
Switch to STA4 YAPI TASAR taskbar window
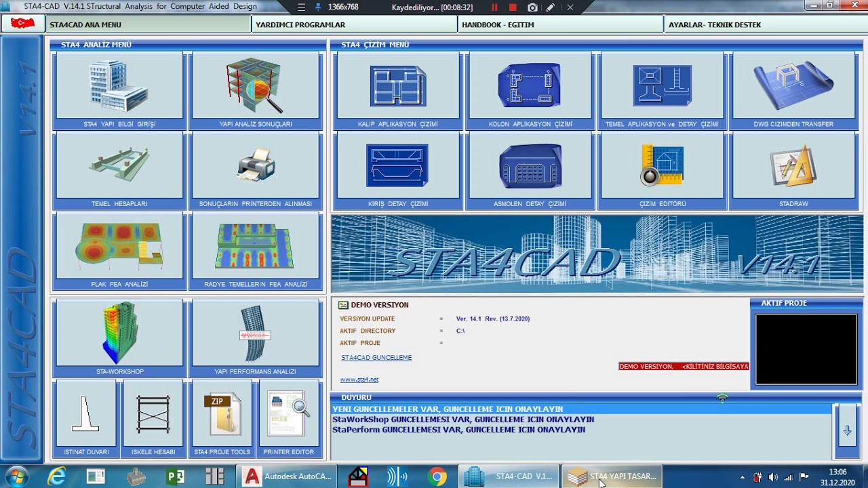(x=612, y=476)
